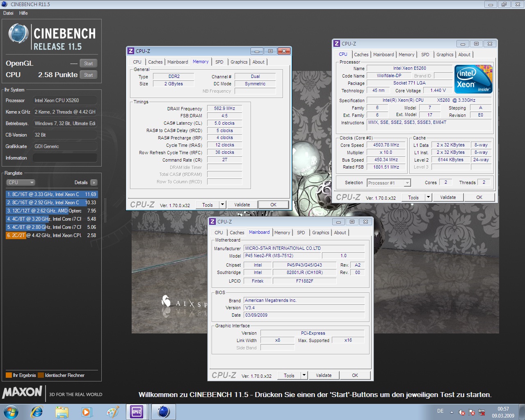Screen dimensions: 525x420
Task: Click the DE language indicator
Action: 440,411
